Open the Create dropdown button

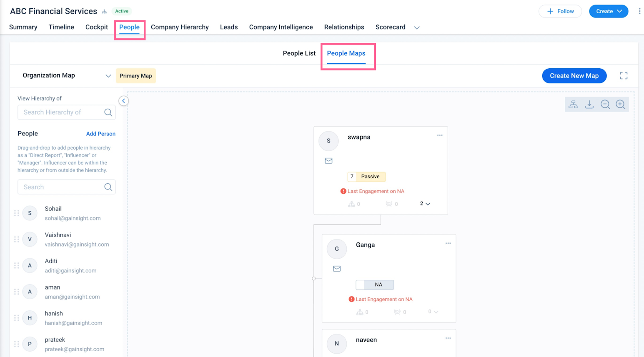pos(609,11)
